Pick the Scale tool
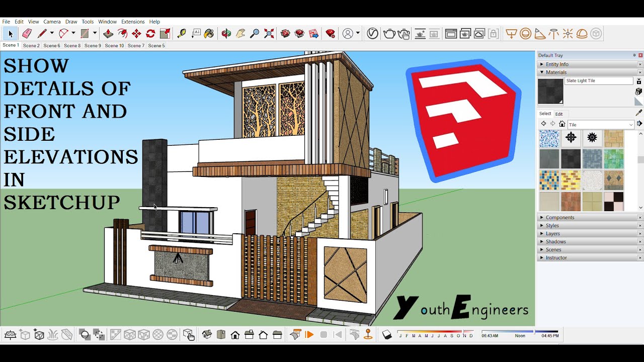Screen dimensions: 644x362 (165, 34)
